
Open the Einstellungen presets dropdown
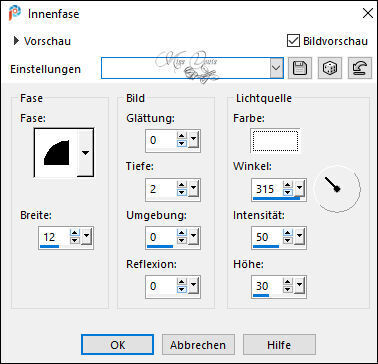pyautogui.click(x=277, y=68)
